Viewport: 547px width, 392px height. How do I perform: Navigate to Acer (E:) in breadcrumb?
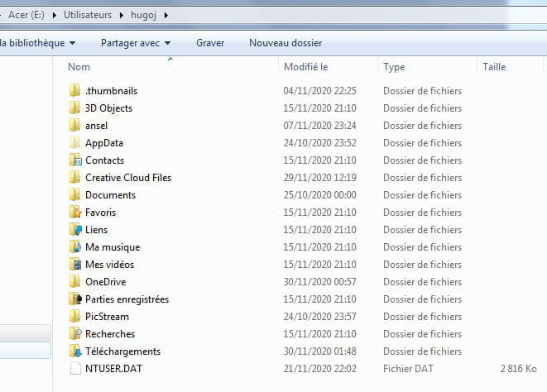[x=26, y=15]
